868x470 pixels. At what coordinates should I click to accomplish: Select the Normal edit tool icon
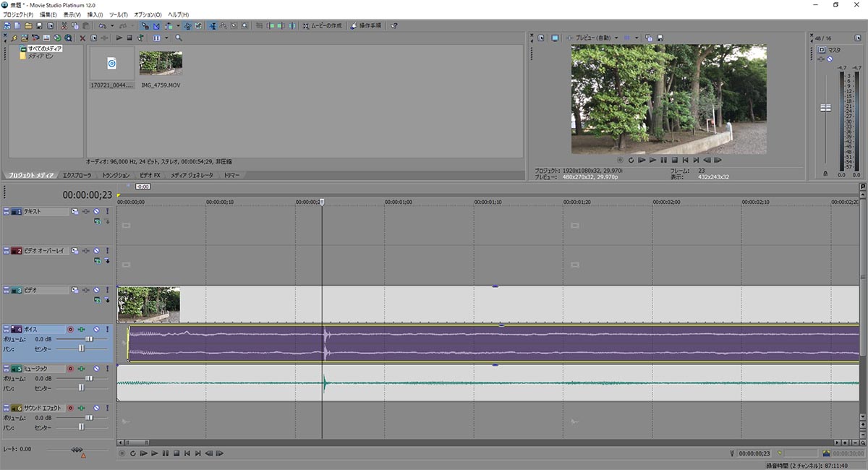coord(213,25)
